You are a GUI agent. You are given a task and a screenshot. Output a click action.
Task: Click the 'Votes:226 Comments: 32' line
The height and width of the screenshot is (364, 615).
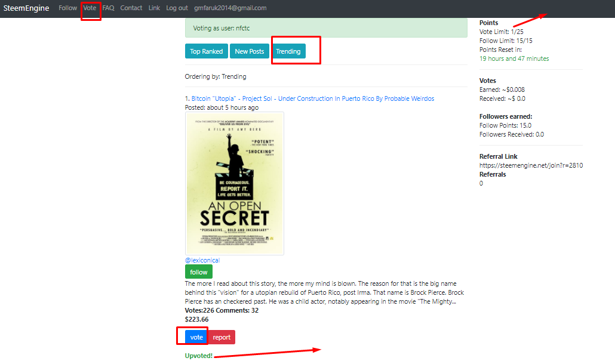coord(222,310)
